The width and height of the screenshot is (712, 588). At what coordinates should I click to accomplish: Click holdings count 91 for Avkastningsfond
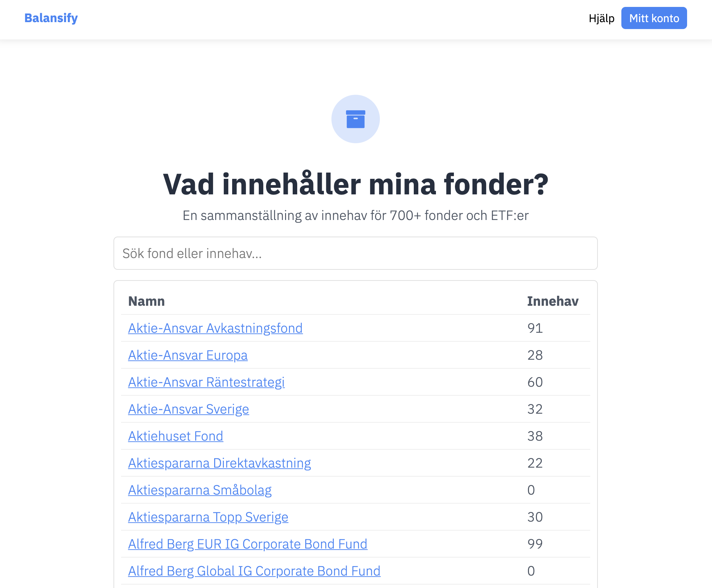click(535, 328)
